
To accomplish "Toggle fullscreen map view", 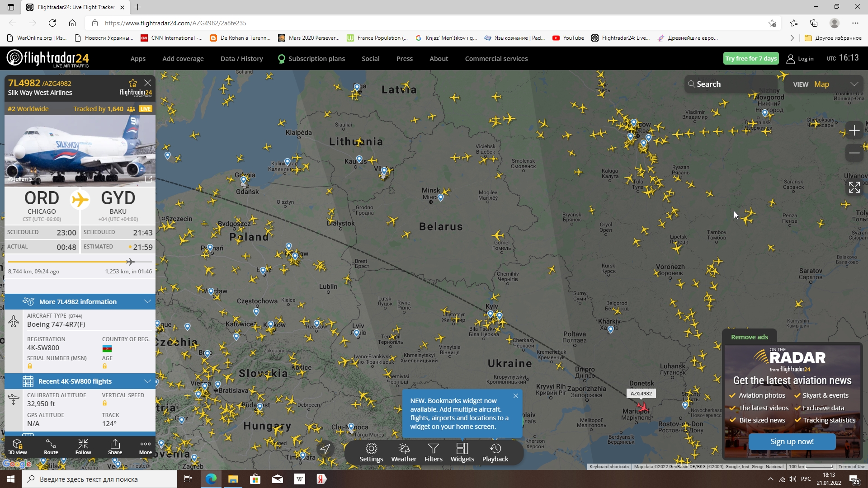I will pos(854,187).
